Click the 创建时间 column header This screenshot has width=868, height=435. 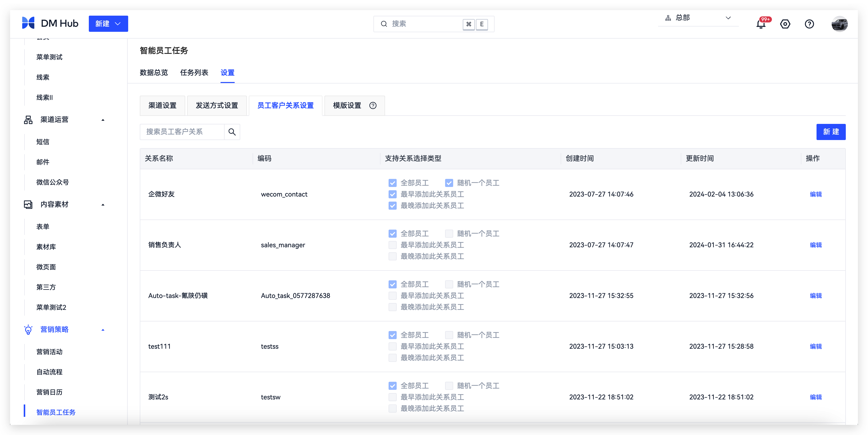point(580,158)
